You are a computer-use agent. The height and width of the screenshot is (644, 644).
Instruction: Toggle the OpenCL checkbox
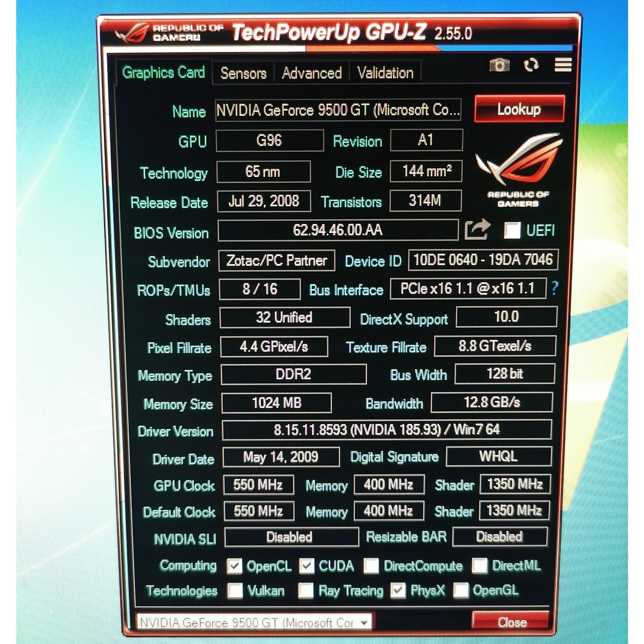[x=234, y=566]
